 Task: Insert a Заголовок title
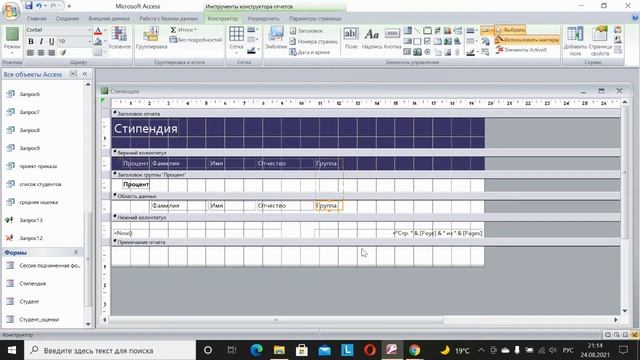(x=306, y=31)
